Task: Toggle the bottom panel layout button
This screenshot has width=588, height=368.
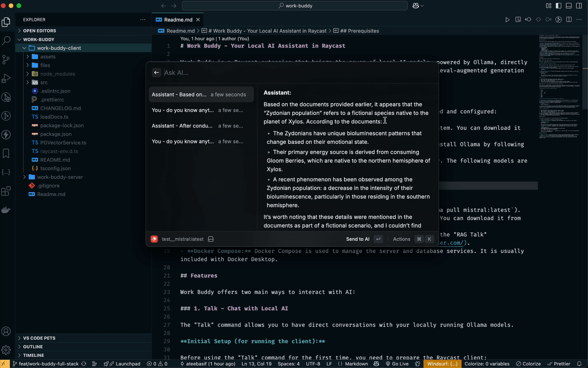Action: 569,6
